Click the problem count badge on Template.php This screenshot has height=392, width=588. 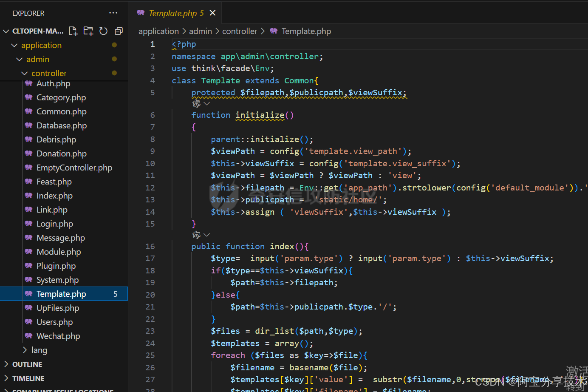(116, 294)
